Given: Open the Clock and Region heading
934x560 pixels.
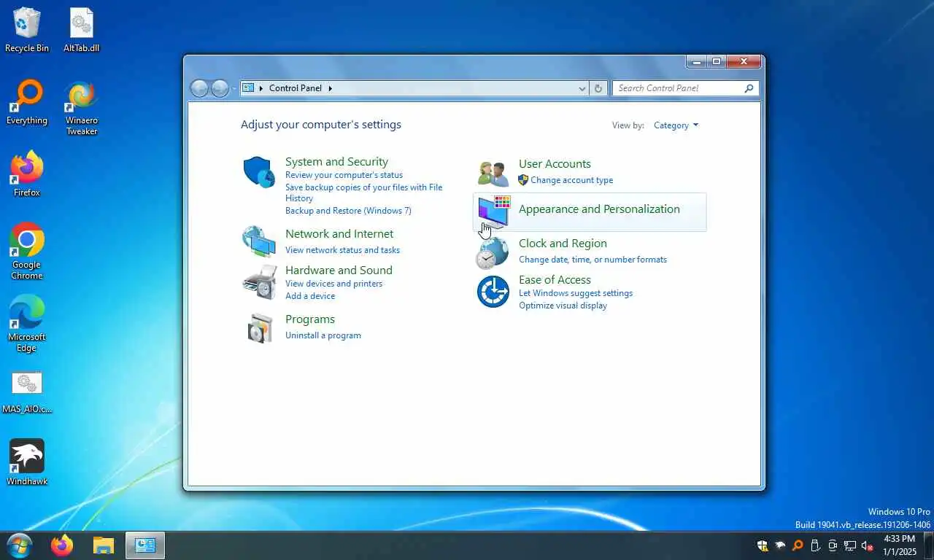Looking at the screenshot, I should (x=563, y=244).
